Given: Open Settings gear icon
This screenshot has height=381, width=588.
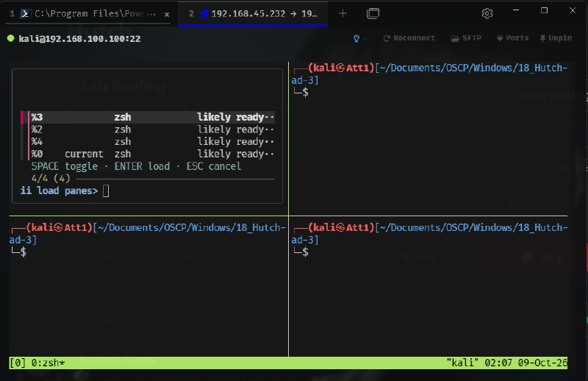Looking at the screenshot, I should pos(487,13).
